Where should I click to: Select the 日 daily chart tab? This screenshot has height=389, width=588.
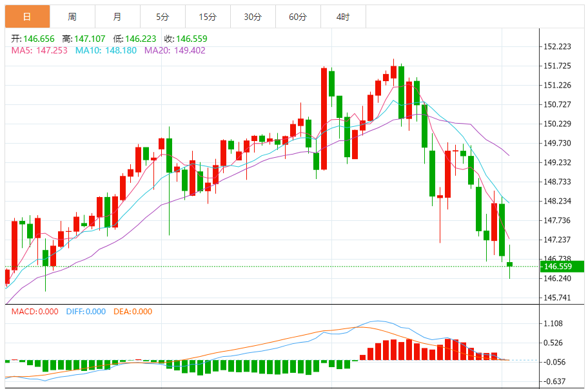[x=27, y=17]
